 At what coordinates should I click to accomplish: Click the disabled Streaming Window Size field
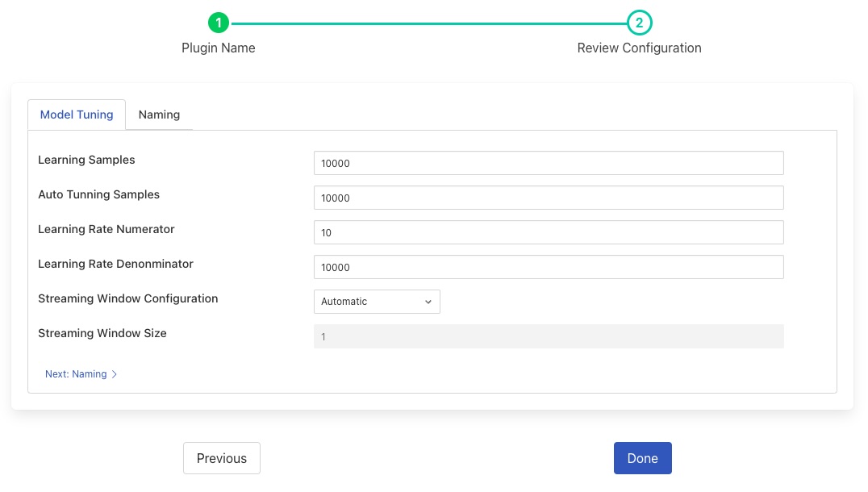tap(549, 336)
